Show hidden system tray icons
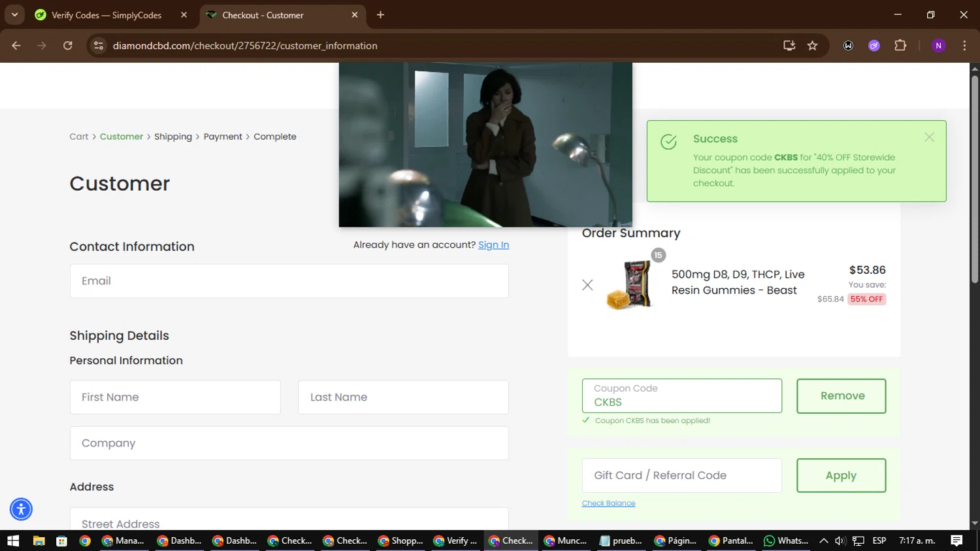The height and width of the screenshot is (551, 980). (823, 541)
